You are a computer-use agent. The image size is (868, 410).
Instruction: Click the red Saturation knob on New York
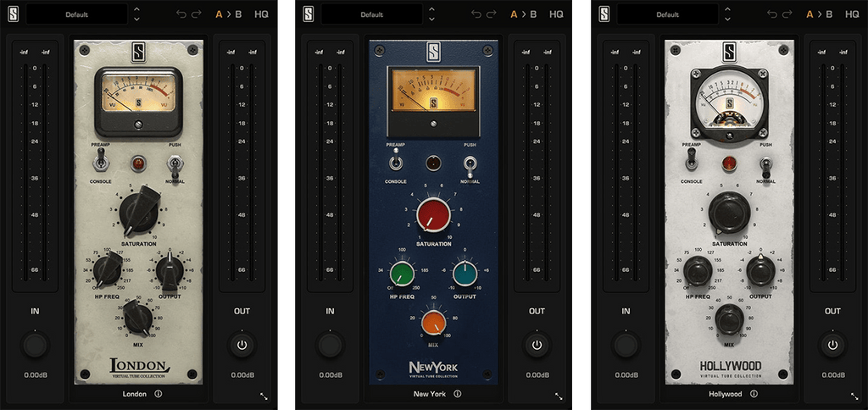431,217
